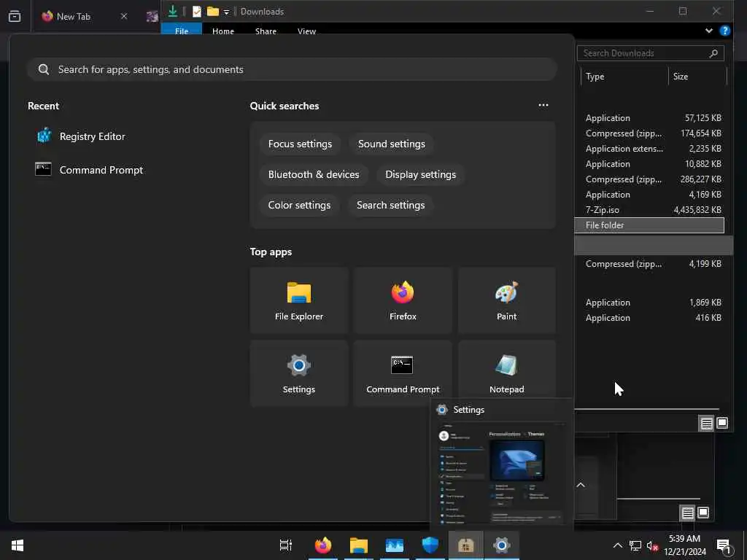The height and width of the screenshot is (560, 747).
Task: Switch to the Firefox New Tab tab
Action: coord(74,16)
